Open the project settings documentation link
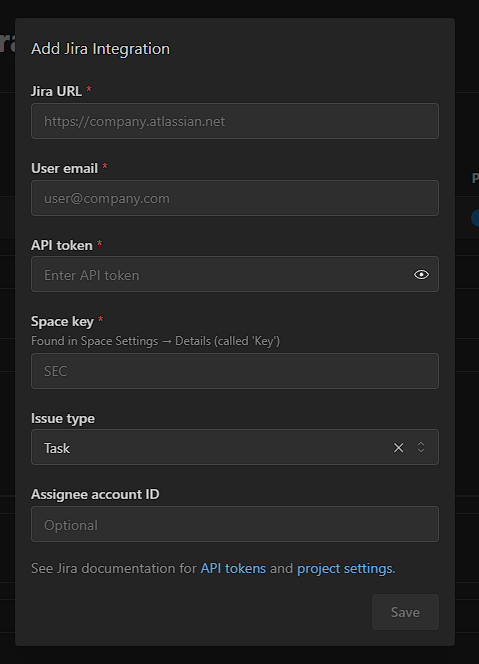Viewport: 479px width, 664px height. [x=345, y=568]
